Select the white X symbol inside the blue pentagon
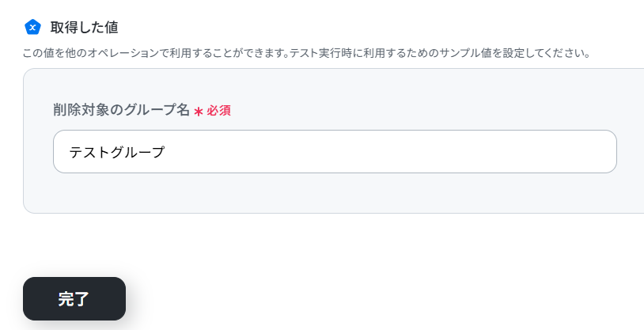 point(32,28)
